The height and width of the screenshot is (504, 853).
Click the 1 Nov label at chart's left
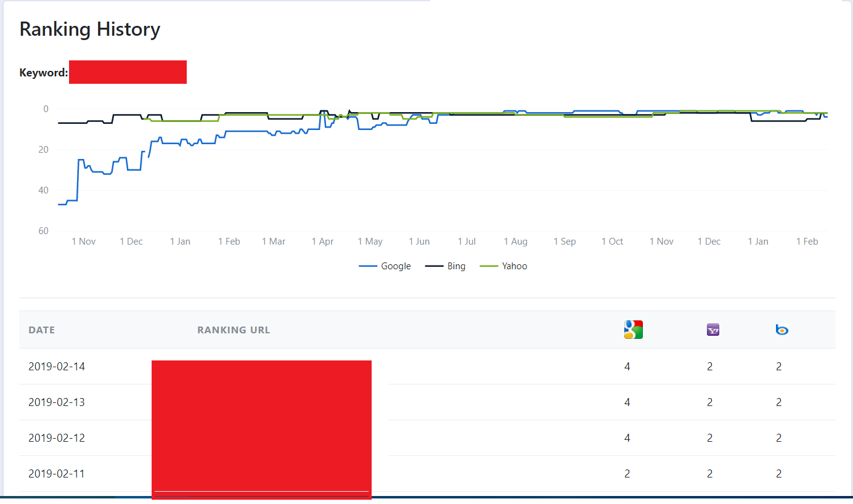pyautogui.click(x=84, y=242)
